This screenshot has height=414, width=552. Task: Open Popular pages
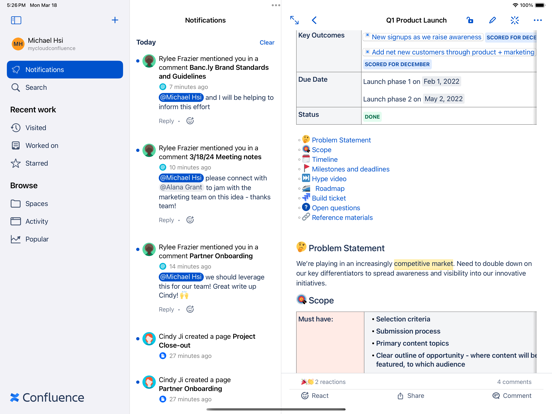tap(30, 239)
